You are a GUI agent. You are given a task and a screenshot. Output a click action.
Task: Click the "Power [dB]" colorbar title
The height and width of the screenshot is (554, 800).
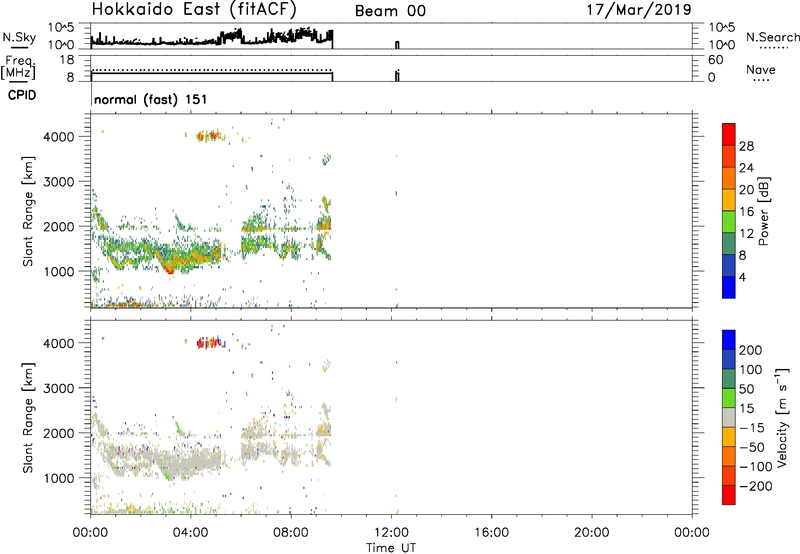[763, 211]
